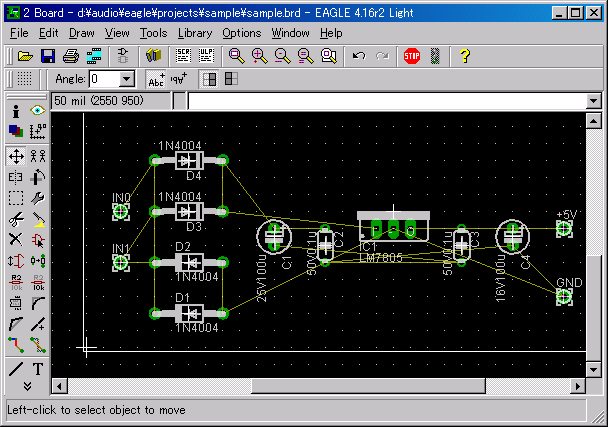The width and height of the screenshot is (608, 427).
Task: Print the board layout
Action: (71, 56)
